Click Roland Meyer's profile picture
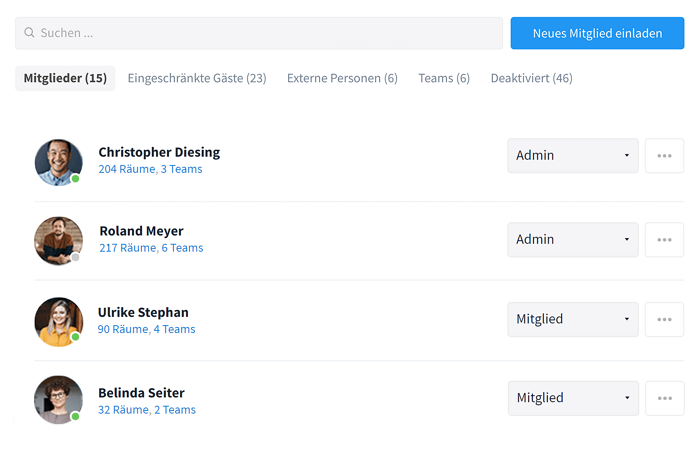700x467 pixels. tap(58, 241)
